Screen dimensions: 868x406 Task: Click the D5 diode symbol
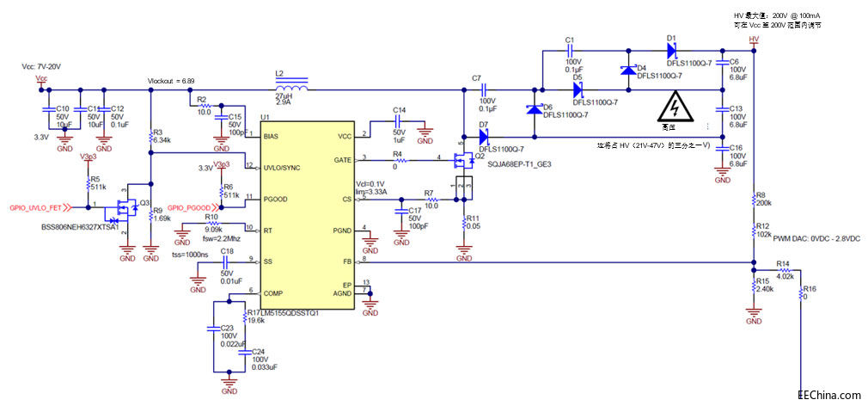click(x=578, y=88)
